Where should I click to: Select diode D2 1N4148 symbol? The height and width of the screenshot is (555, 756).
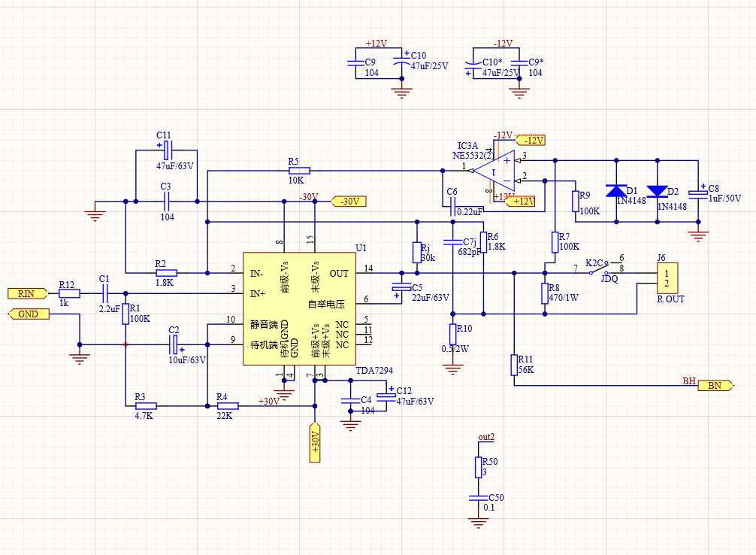pyautogui.click(x=657, y=191)
